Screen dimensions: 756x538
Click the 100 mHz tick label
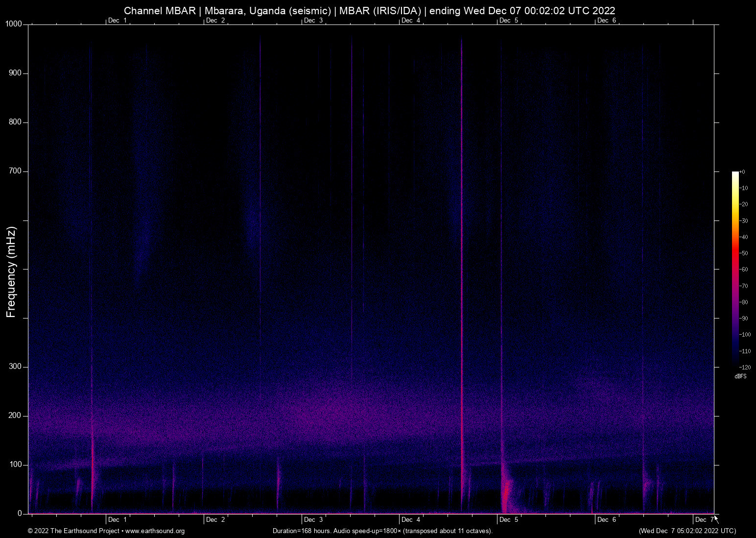pyautogui.click(x=15, y=465)
